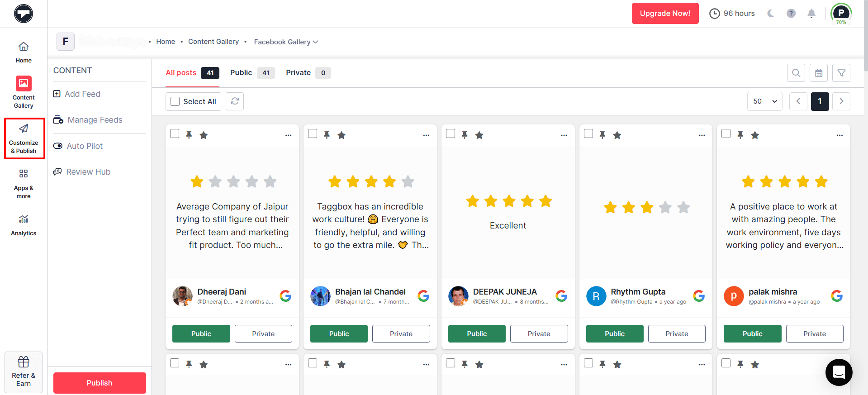Open notifications bell icon
This screenshot has height=395, width=868.
[x=811, y=14]
